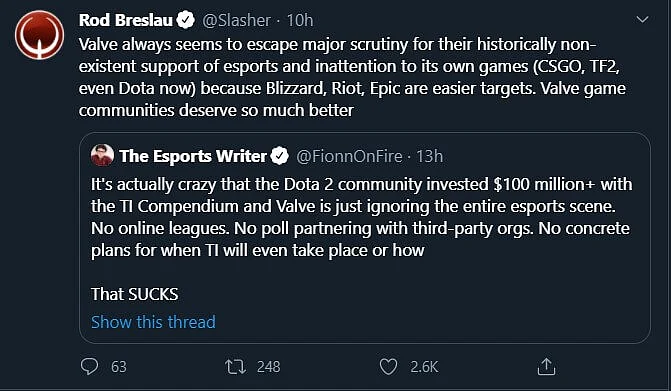Open the @FionnOnFire handle
This screenshot has width=671, height=391.
349,156
